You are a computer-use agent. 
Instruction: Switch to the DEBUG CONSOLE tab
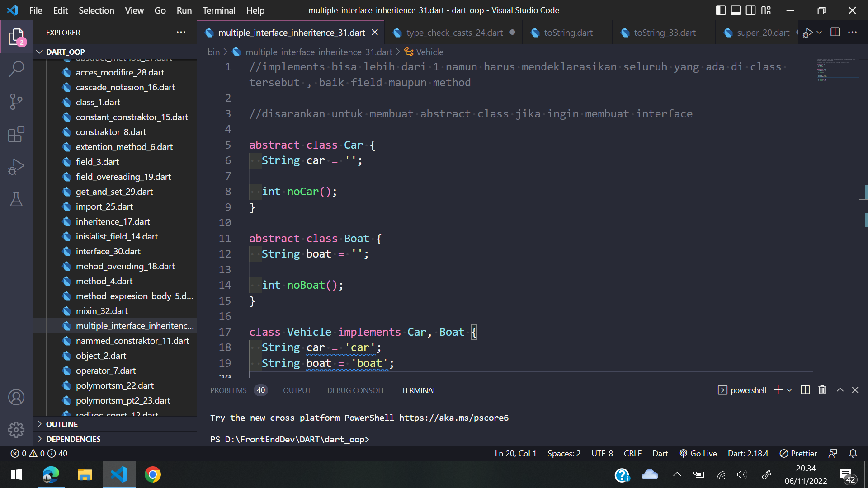click(356, 390)
